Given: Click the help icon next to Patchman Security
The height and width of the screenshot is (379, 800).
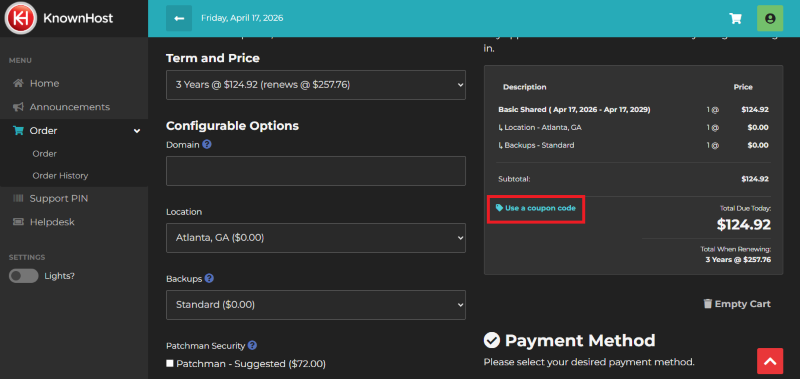Looking at the screenshot, I should 252,345.
